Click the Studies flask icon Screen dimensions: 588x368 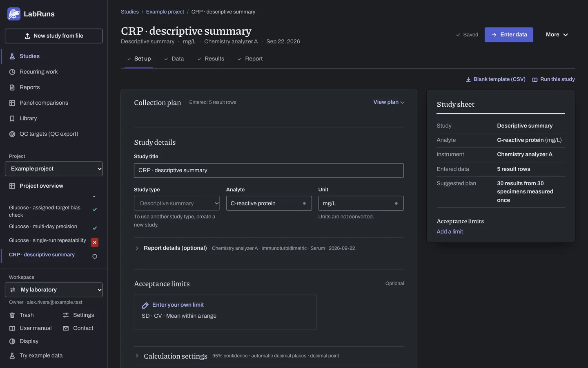[x=12, y=56]
